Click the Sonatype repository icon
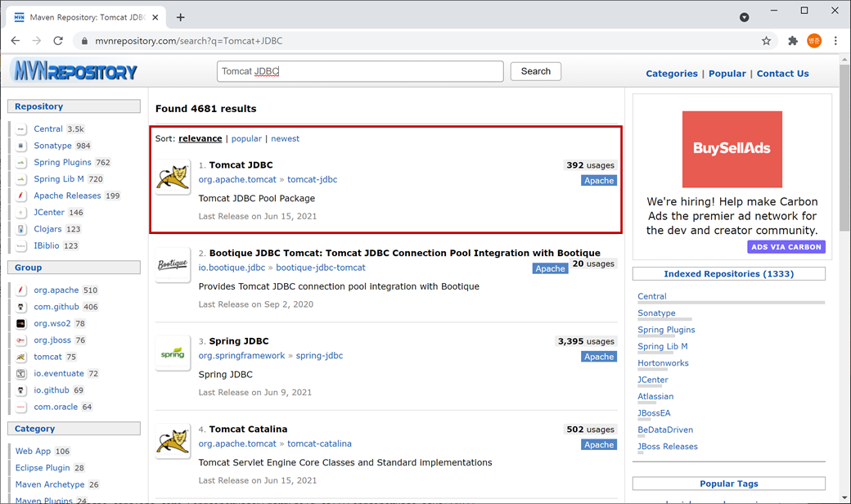The image size is (851, 504). (20, 146)
